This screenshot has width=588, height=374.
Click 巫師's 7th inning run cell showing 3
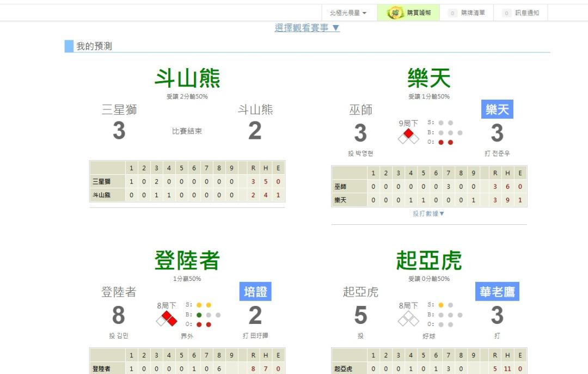coord(449,186)
